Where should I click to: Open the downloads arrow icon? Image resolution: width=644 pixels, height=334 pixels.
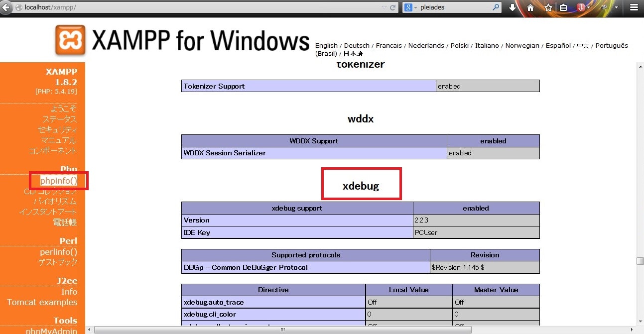pyautogui.click(x=512, y=7)
